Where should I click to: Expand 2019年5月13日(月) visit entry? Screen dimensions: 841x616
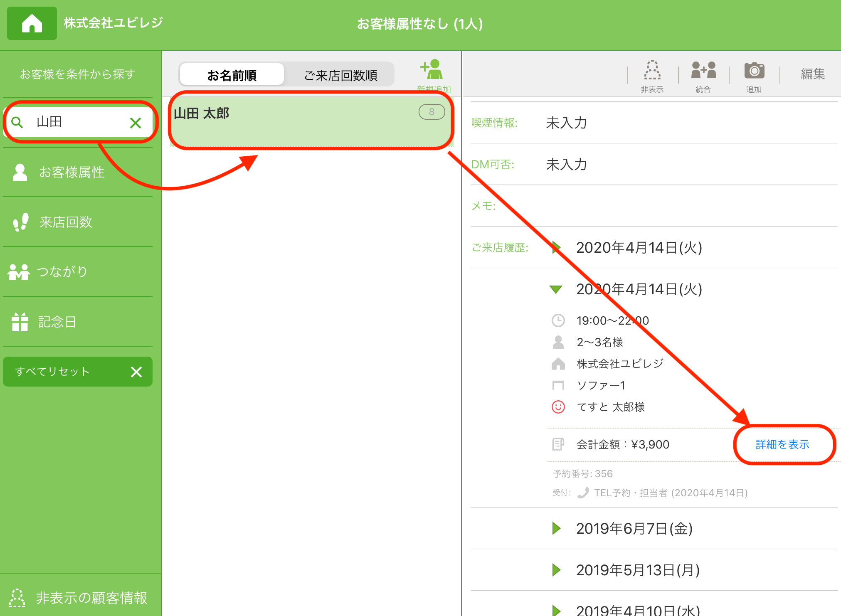coord(556,570)
